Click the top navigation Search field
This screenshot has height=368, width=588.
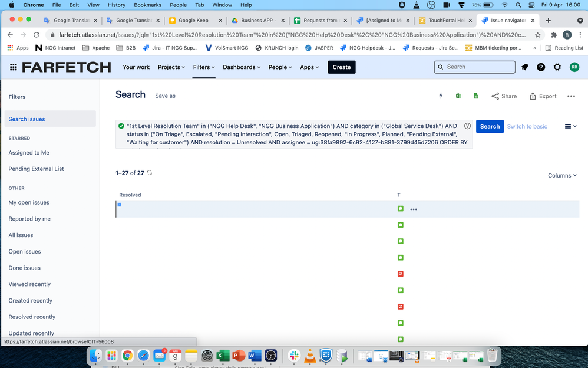(474, 67)
